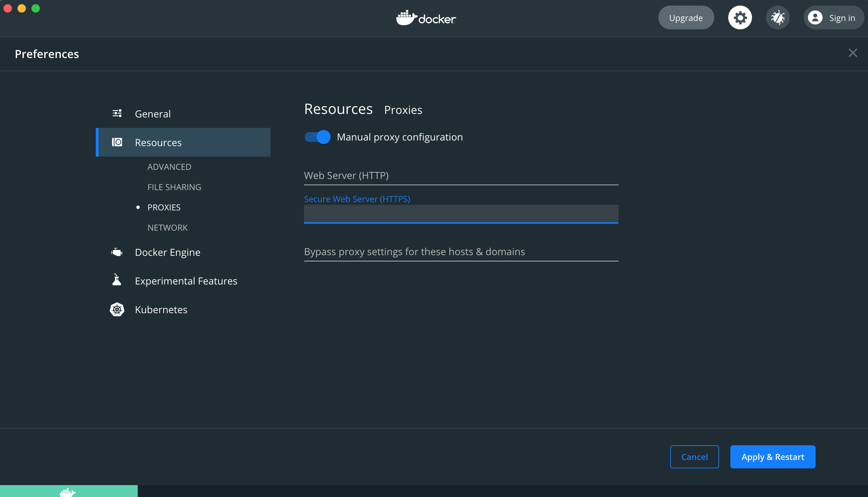Toggle Manual proxy configuration switch
The image size is (868, 497).
[317, 137]
